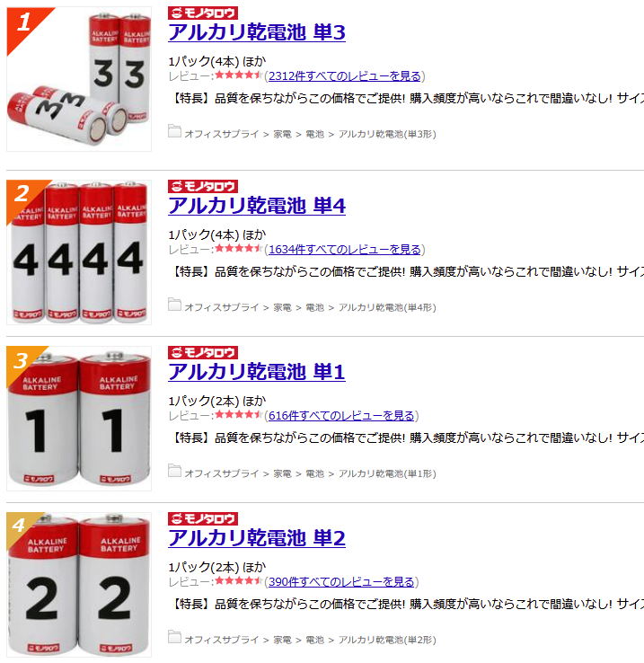Click the folder icon beside 単2形 breadcrumb

coord(174,637)
